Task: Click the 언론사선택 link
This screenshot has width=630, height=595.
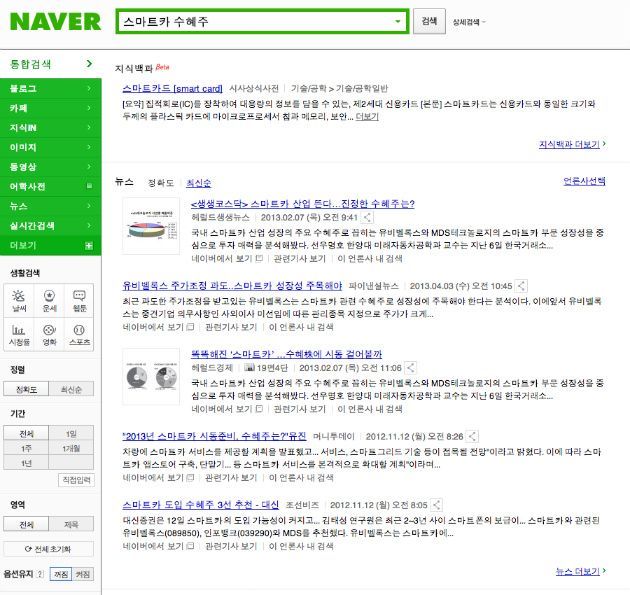Action: [584, 181]
